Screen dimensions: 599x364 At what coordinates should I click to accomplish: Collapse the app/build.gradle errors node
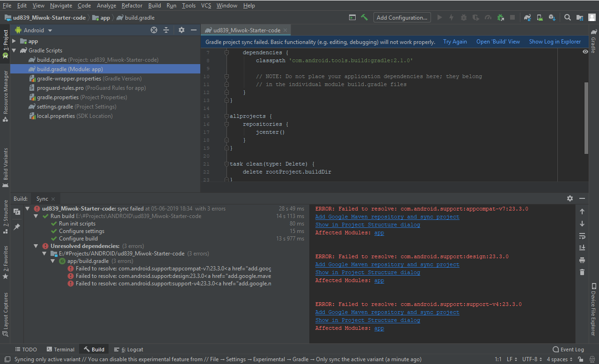click(53, 261)
